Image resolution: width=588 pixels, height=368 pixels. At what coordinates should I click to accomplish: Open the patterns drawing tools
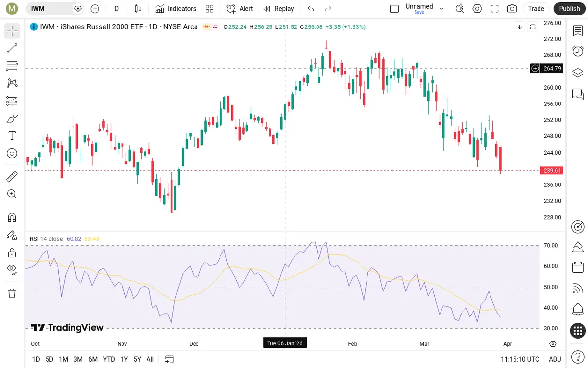[12, 83]
